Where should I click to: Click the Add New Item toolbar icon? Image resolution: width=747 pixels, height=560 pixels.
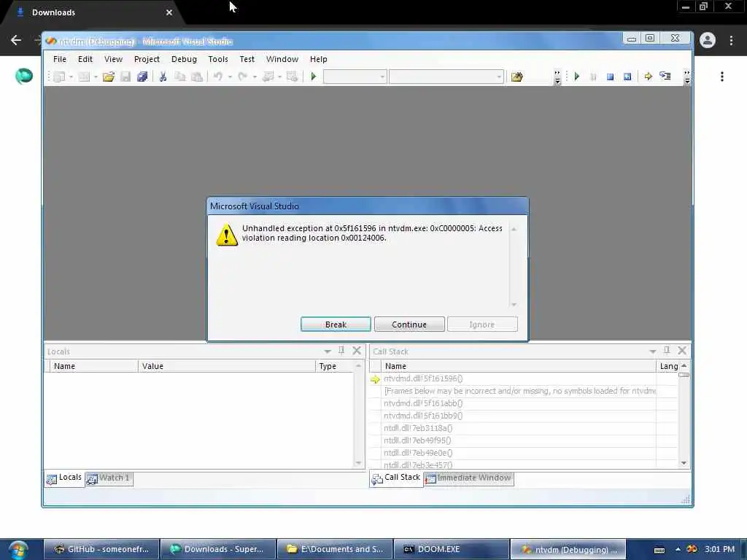point(84,77)
